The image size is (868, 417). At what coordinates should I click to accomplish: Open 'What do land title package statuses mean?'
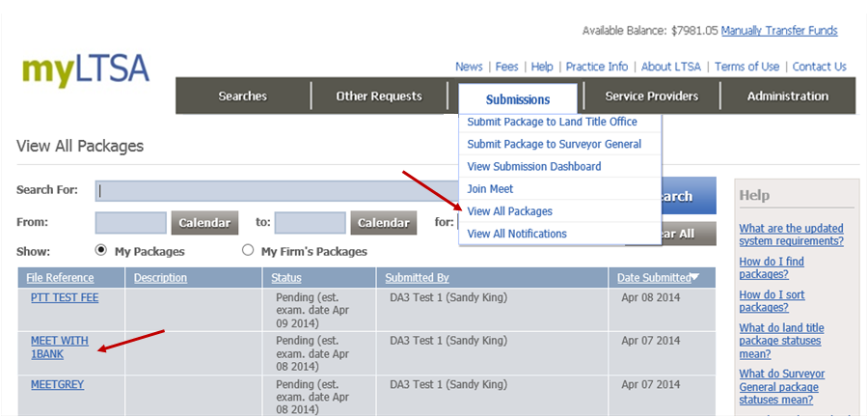tap(781, 341)
